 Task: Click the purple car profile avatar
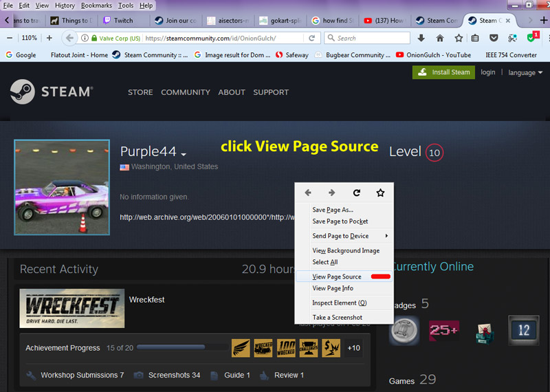62,187
